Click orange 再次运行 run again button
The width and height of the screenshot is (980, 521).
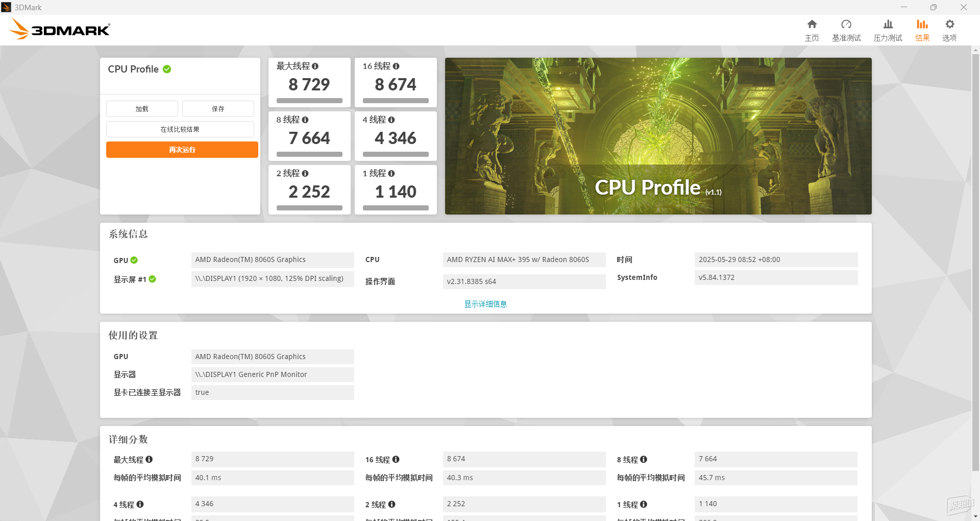pos(182,150)
